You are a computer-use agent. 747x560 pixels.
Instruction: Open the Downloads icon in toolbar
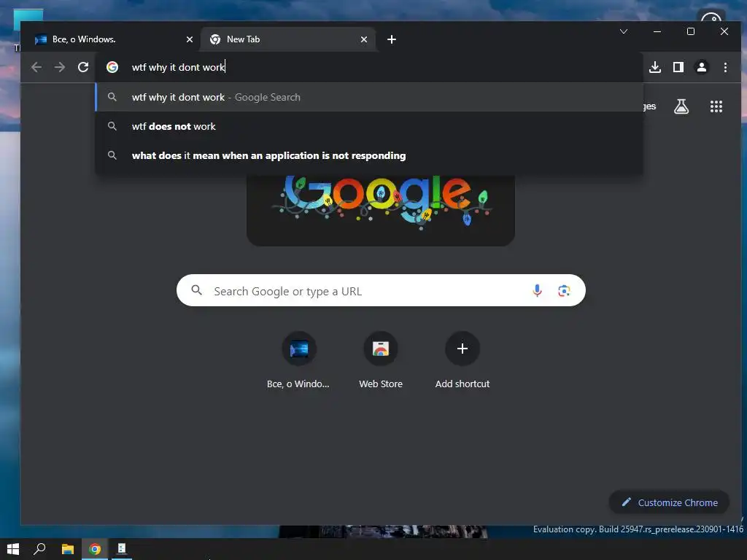[x=655, y=67]
